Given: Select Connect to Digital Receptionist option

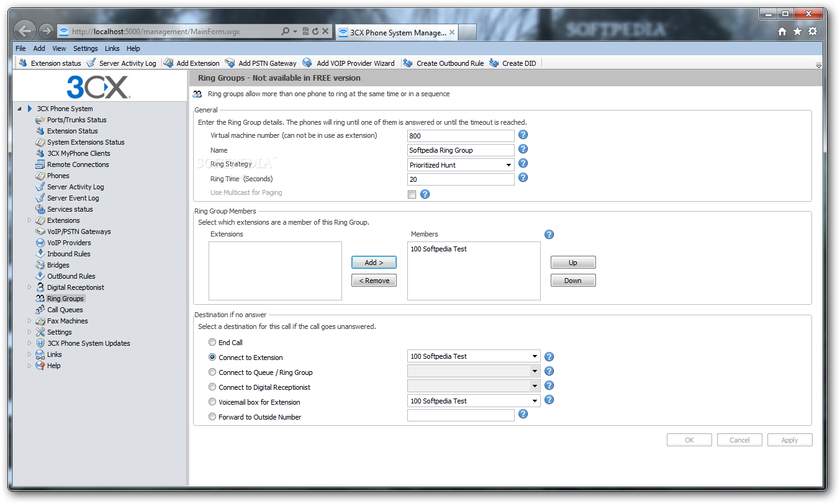Looking at the screenshot, I should [212, 387].
